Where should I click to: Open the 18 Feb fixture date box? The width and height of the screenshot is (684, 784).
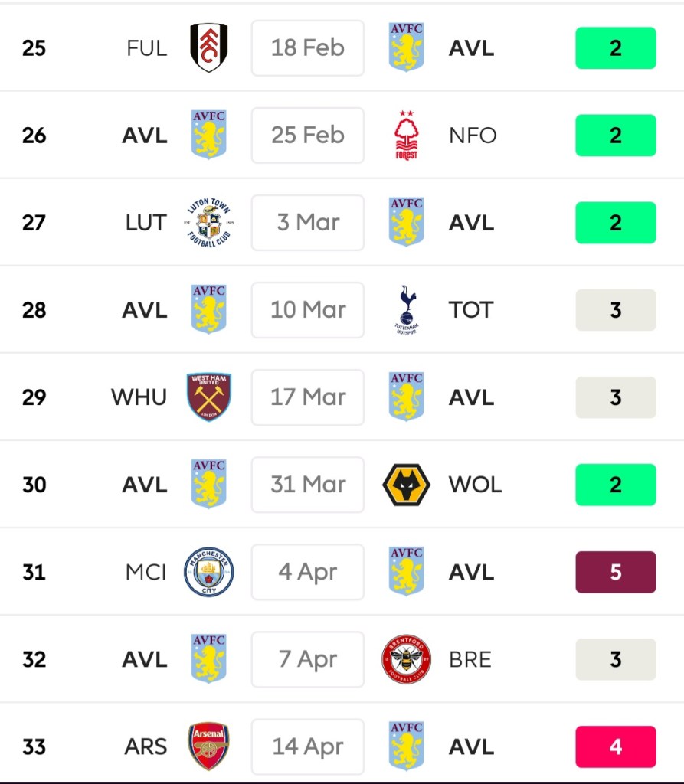click(308, 48)
